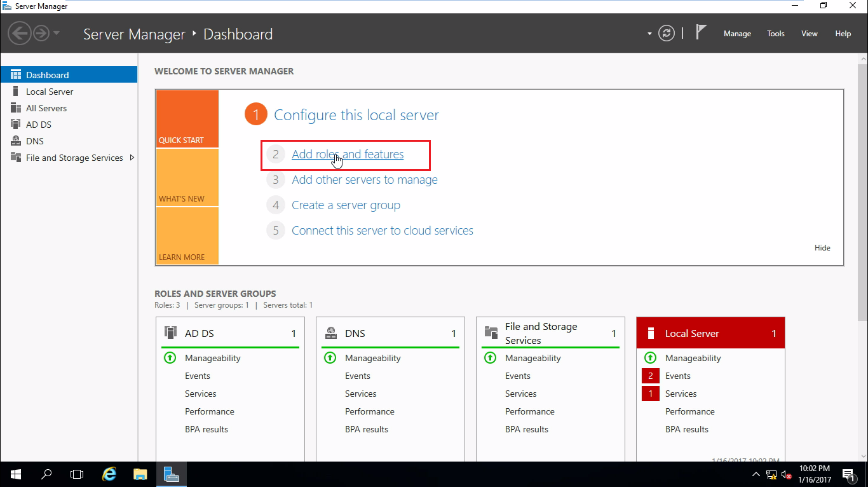Open the Manage menu
This screenshot has height=487, width=868.
coord(737,34)
